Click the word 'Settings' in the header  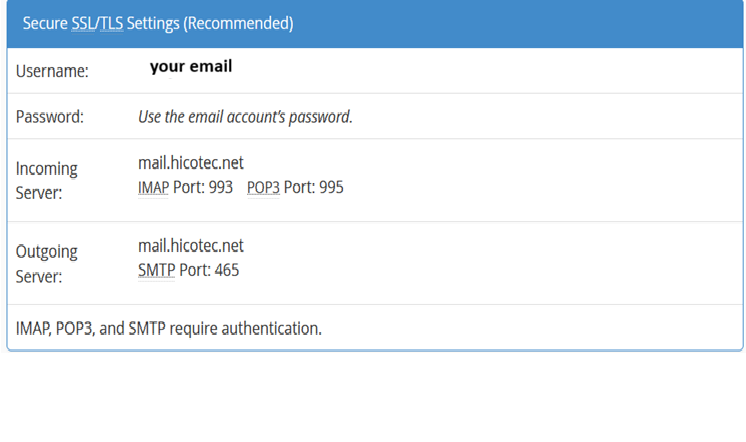[153, 23]
